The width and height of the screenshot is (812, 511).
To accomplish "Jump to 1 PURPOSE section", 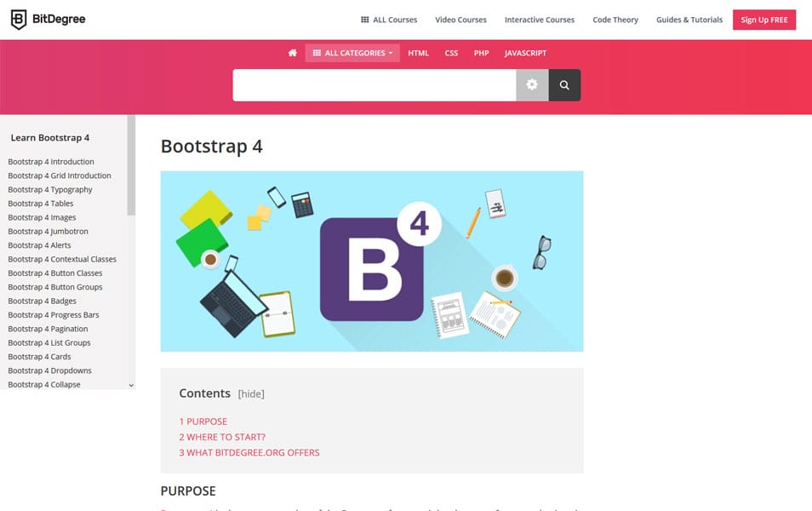I will [x=203, y=422].
